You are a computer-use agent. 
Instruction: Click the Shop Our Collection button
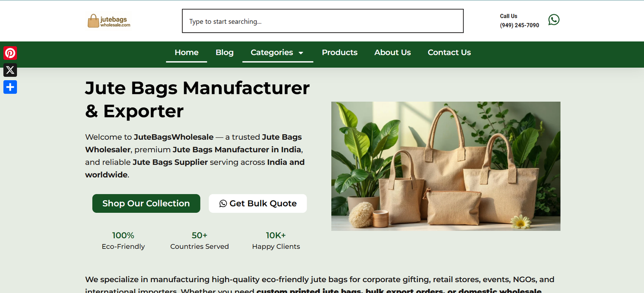(x=146, y=204)
